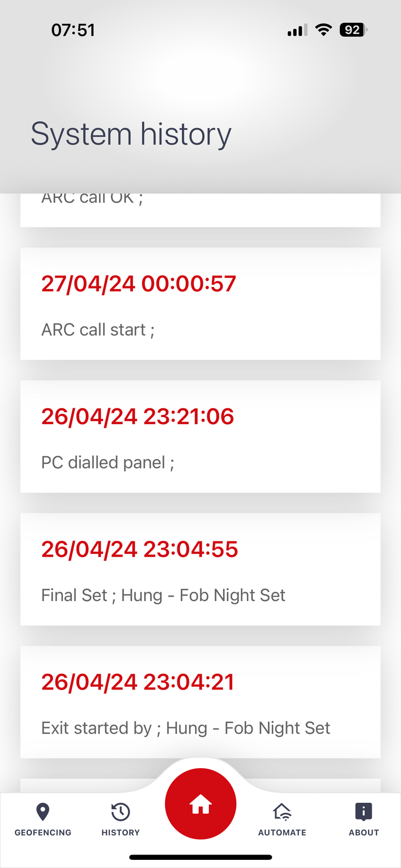The width and height of the screenshot is (401, 868).
Task: Tap the 27/04/24 00:00:57 timestamp
Action: (139, 284)
